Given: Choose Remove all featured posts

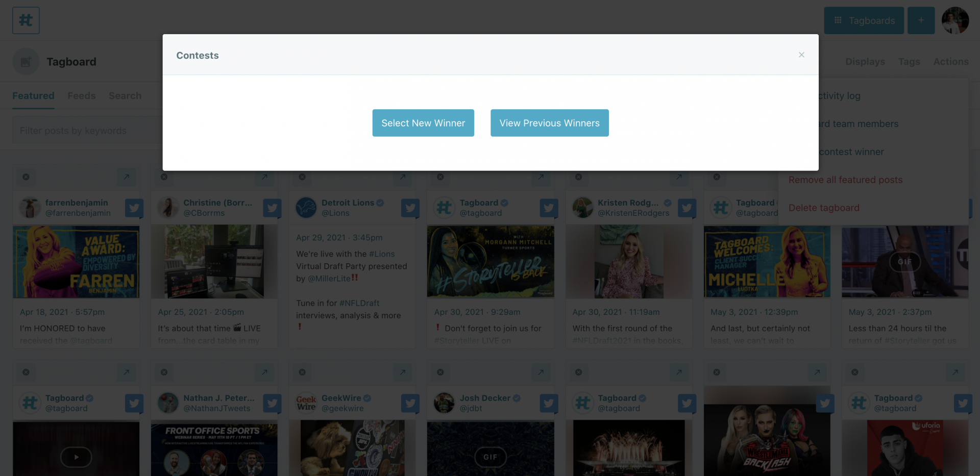Looking at the screenshot, I should tap(845, 180).
